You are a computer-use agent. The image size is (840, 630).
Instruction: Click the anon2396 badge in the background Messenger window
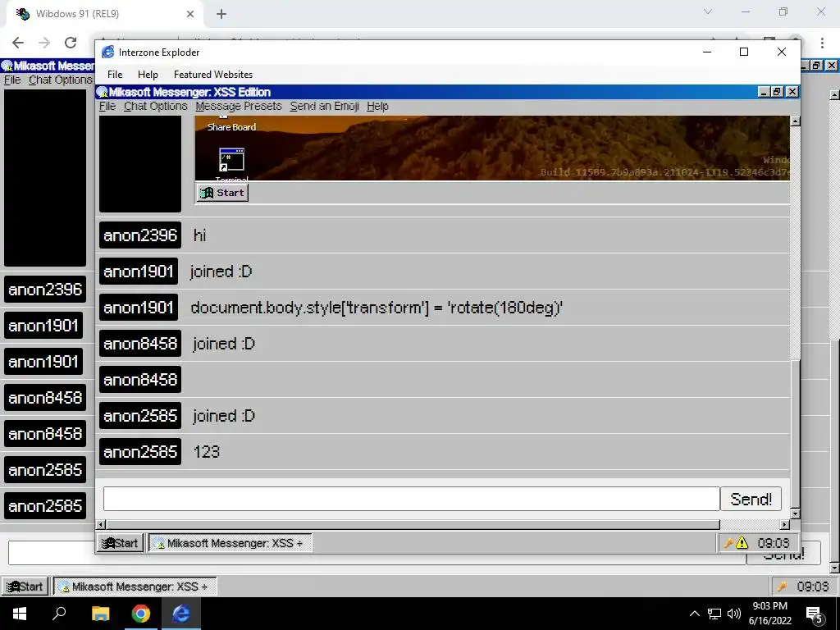click(45, 290)
